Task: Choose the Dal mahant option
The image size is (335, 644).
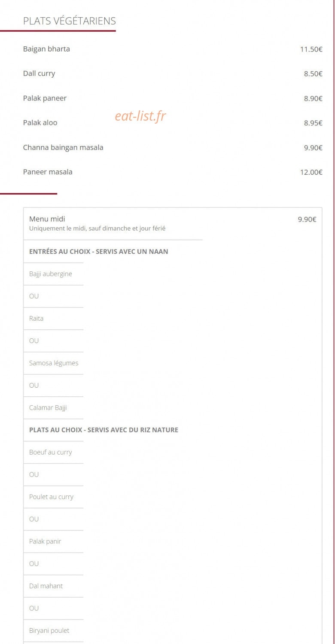Action: click(46, 586)
